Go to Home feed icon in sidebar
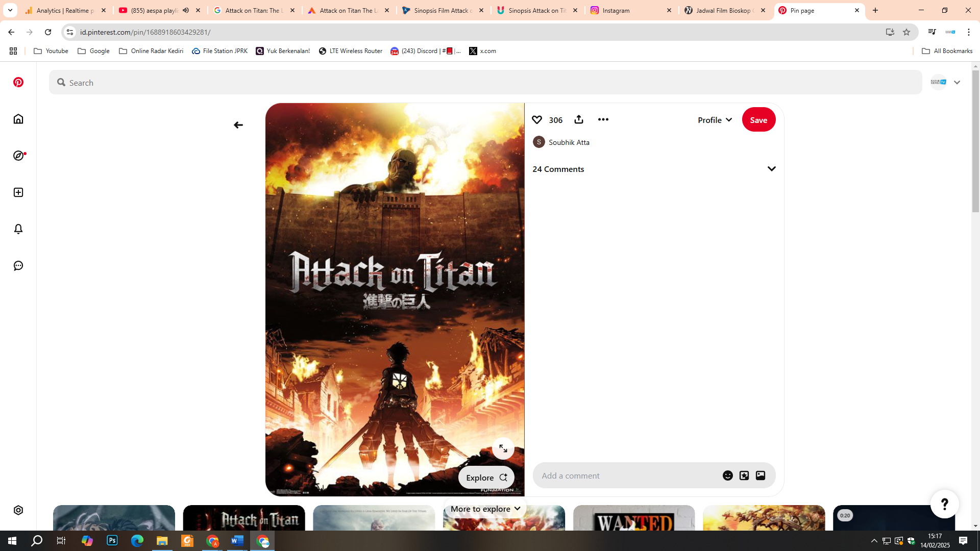 pyautogui.click(x=18, y=119)
